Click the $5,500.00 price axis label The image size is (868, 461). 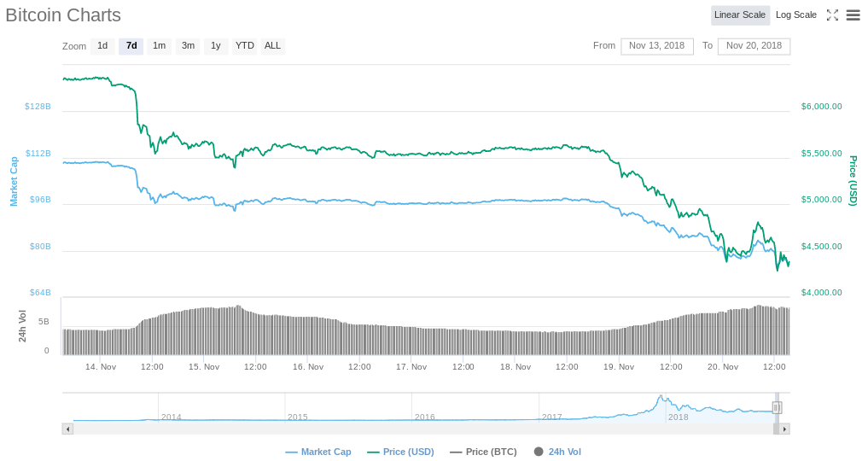(822, 154)
